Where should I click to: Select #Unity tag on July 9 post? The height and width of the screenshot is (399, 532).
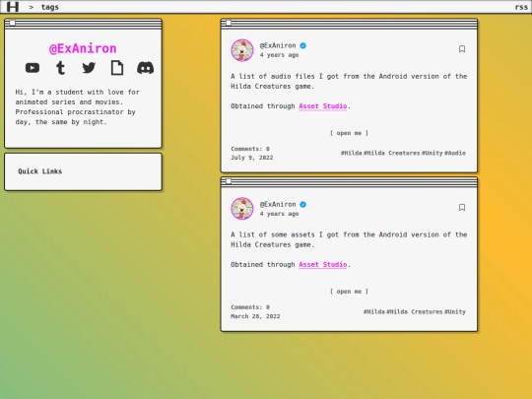click(432, 153)
